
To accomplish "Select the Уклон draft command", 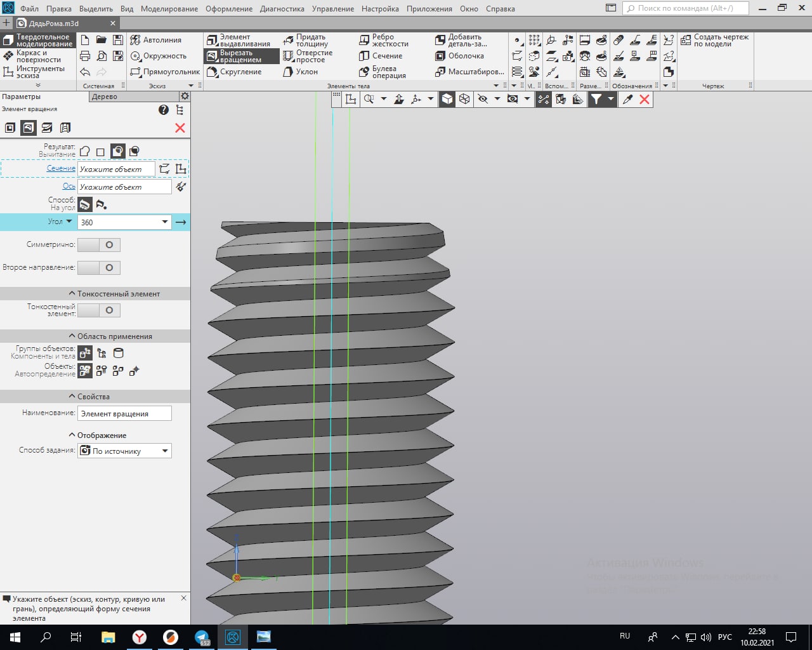I will 301,72.
